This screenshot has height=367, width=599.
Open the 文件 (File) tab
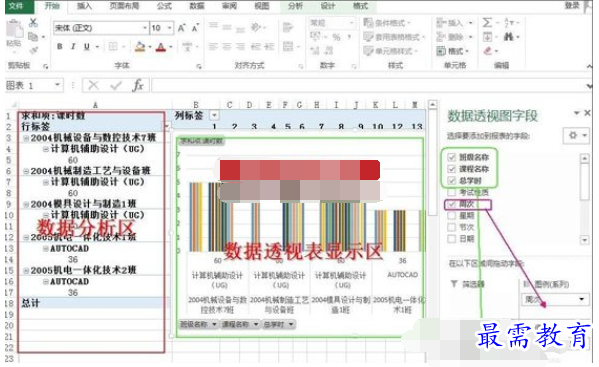point(16,6)
